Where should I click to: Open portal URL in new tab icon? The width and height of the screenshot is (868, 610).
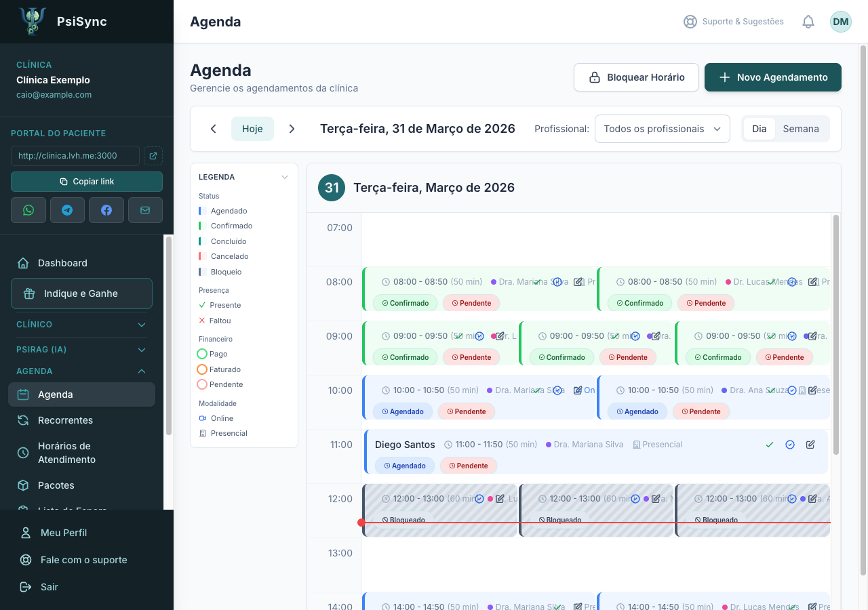[x=153, y=156]
